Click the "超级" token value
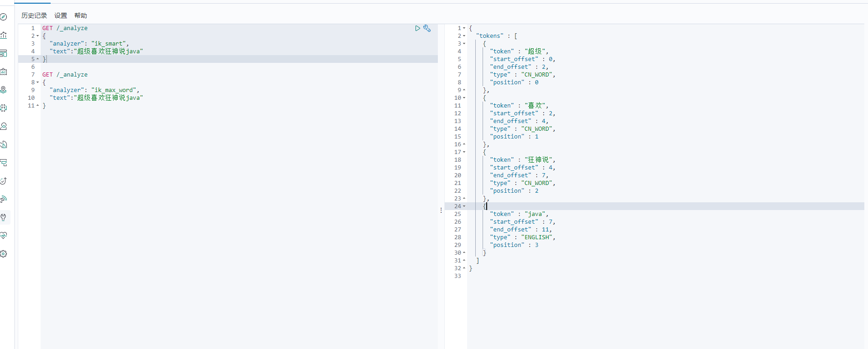Screen dimensions: 868x349 (x=535, y=51)
